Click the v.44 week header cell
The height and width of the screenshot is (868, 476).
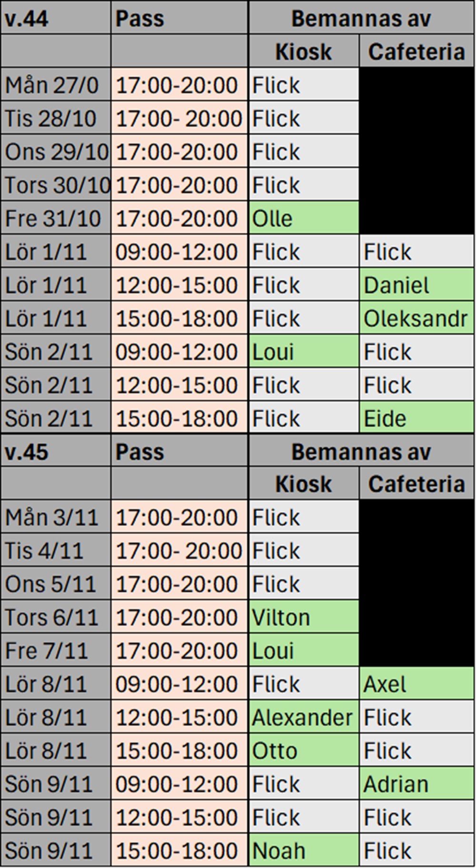(x=56, y=19)
